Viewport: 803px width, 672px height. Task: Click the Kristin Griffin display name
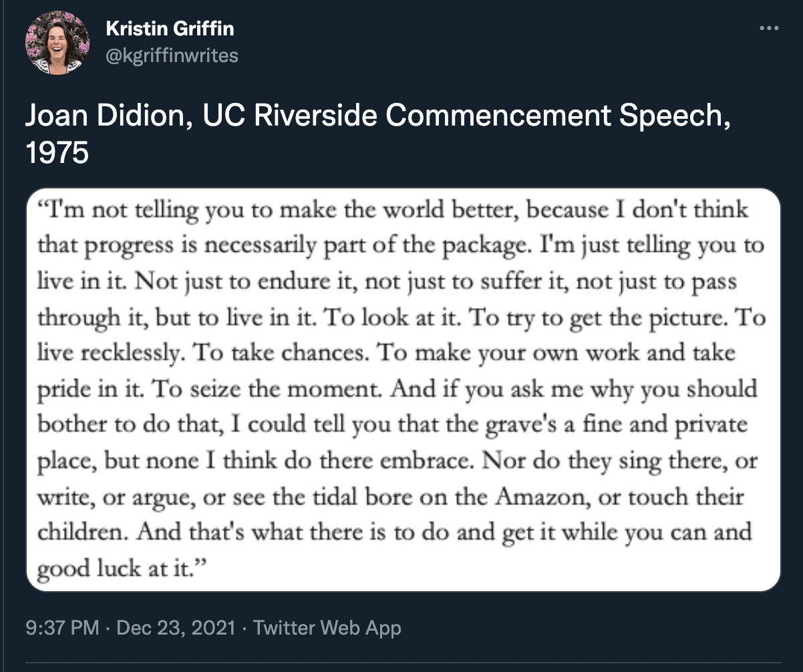pyautogui.click(x=170, y=29)
